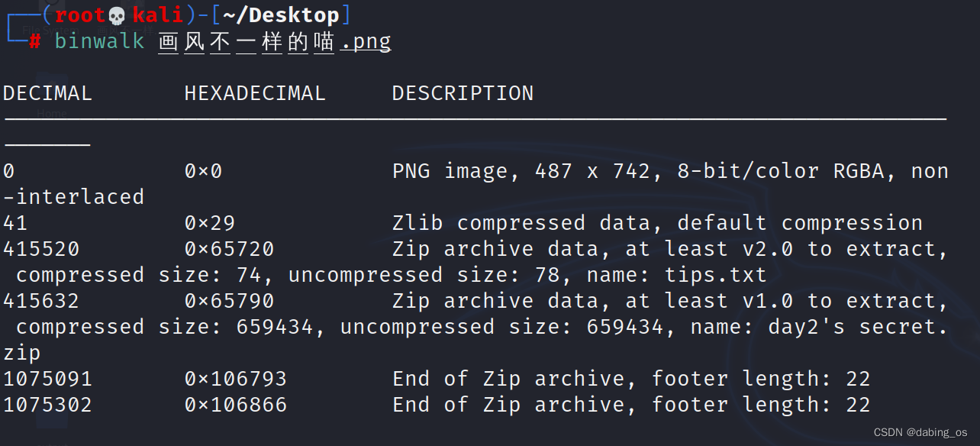Click the 0x65720 hexadecimal offset
Image resolution: width=980 pixels, height=446 pixels.
click(x=229, y=249)
